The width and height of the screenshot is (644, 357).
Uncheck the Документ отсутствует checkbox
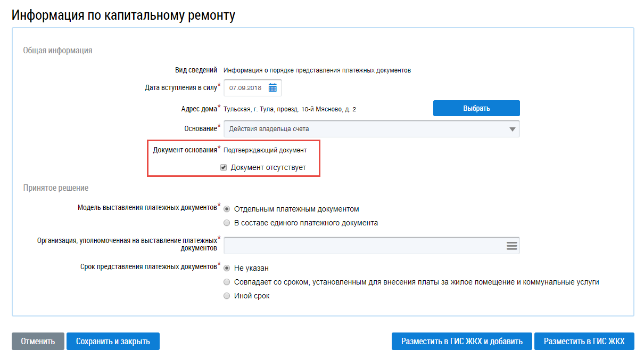(x=224, y=167)
